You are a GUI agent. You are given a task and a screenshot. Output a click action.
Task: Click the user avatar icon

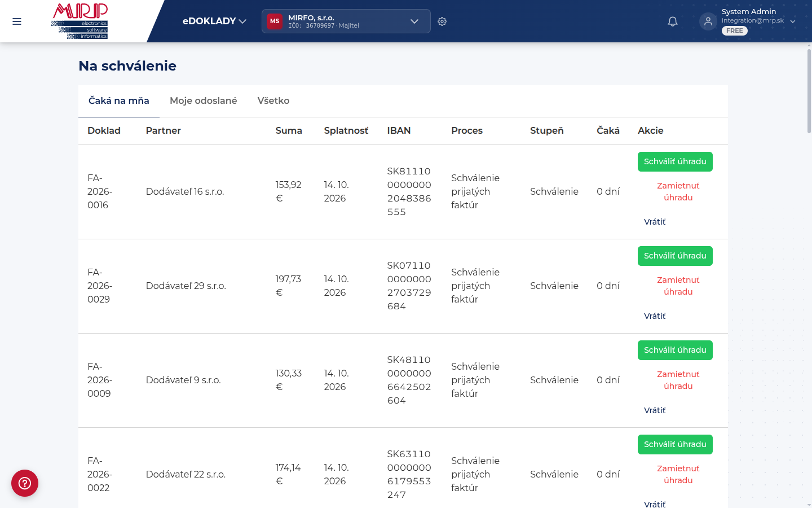(708, 21)
